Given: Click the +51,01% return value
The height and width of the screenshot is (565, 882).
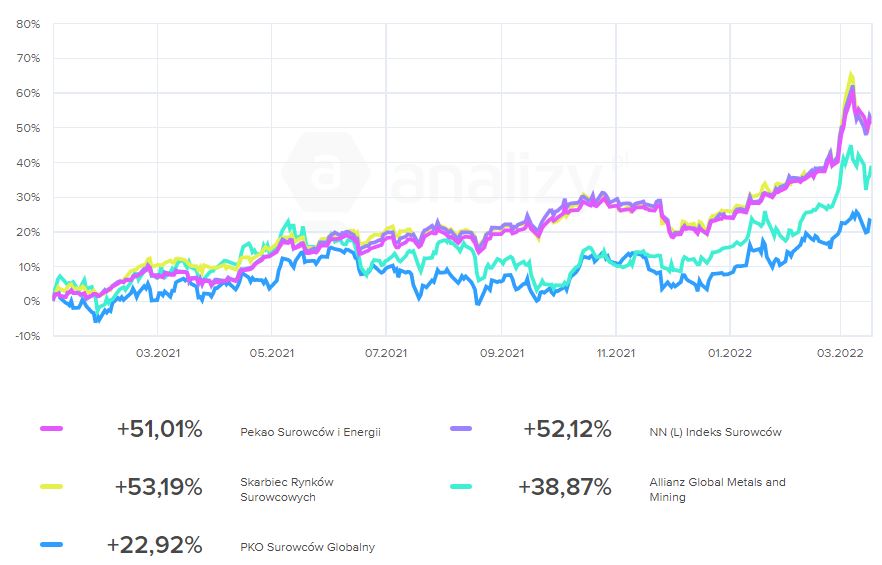Looking at the screenshot, I should (x=159, y=430).
